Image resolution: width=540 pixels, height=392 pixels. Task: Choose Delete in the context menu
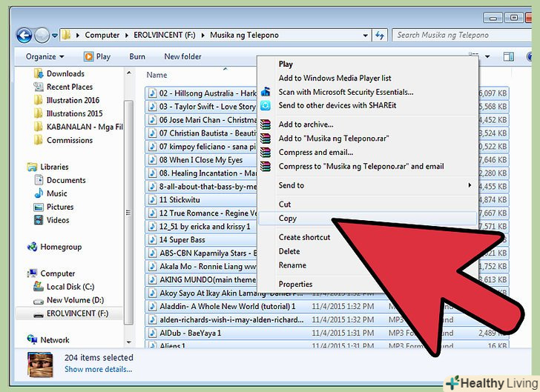pos(289,252)
